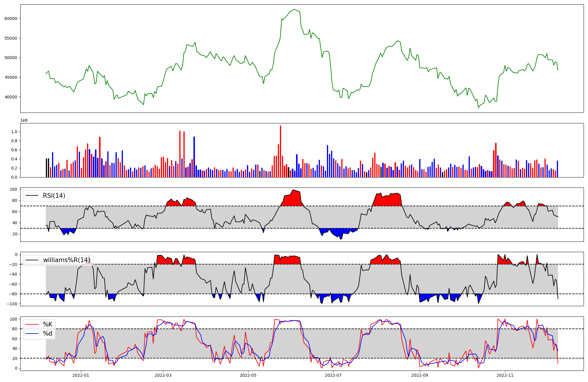Image resolution: width=588 pixels, height=382 pixels.
Task: Click the 2022-11 x-axis tick label
Action: 505,375
